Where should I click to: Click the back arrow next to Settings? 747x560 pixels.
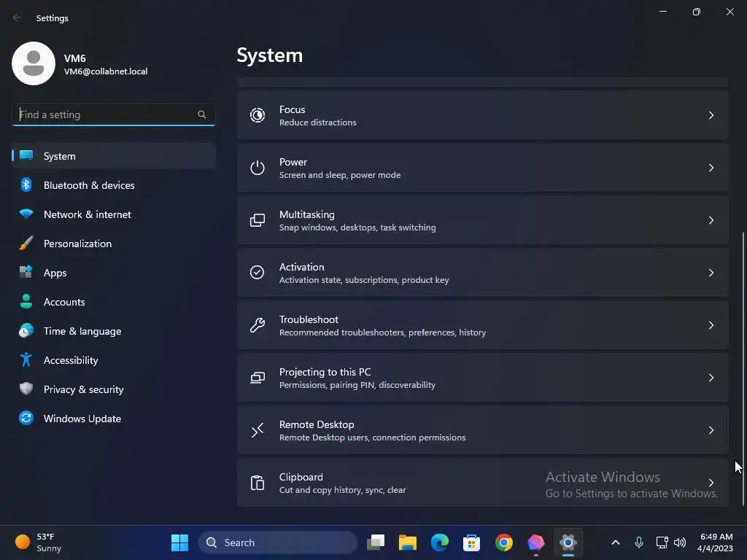[x=18, y=17]
